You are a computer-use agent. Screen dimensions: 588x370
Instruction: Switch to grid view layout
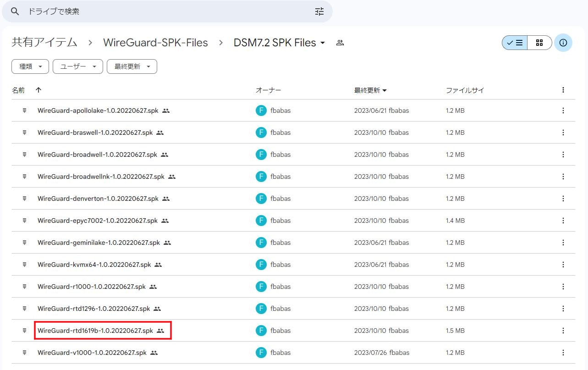pyautogui.click(x=539, y=42)
